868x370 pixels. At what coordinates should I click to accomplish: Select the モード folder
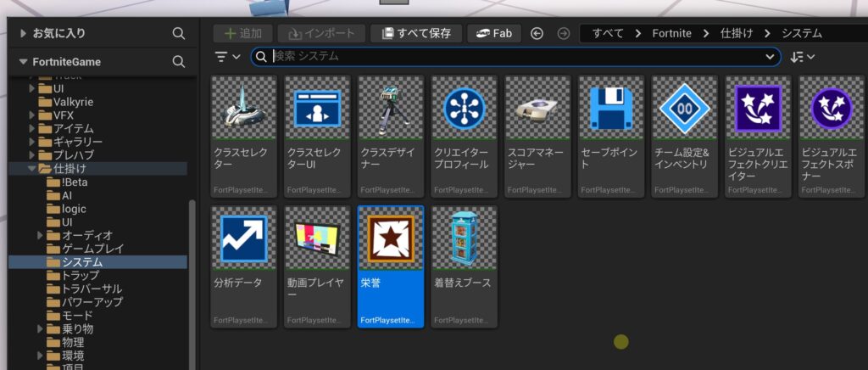click(77, 315)
